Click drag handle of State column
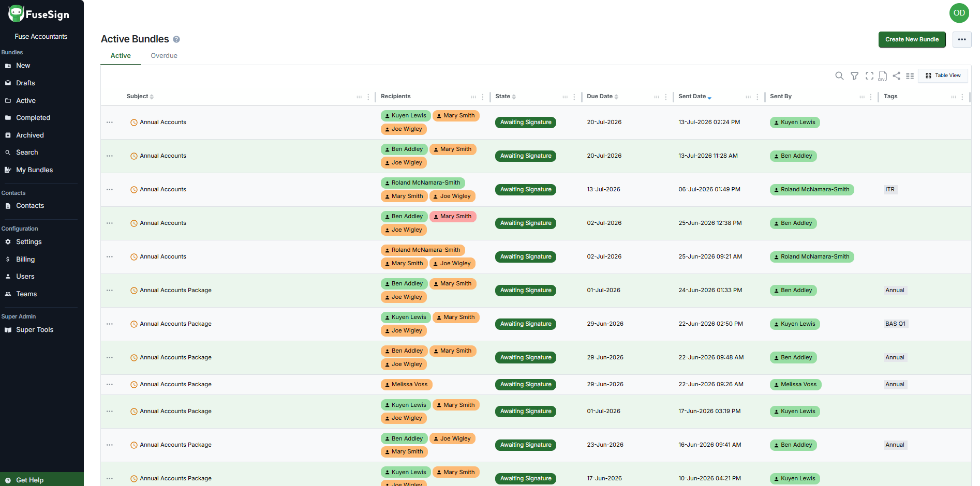 (565, 97)
